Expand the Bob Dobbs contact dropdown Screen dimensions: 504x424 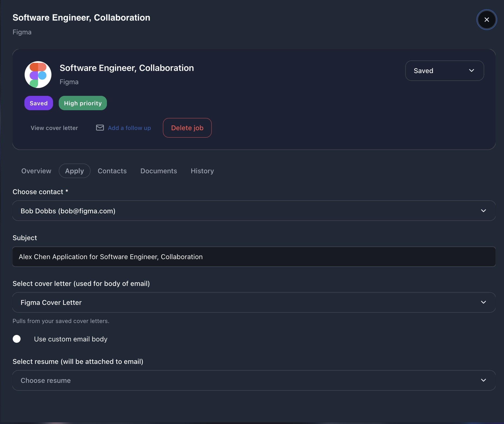[254, 211]
